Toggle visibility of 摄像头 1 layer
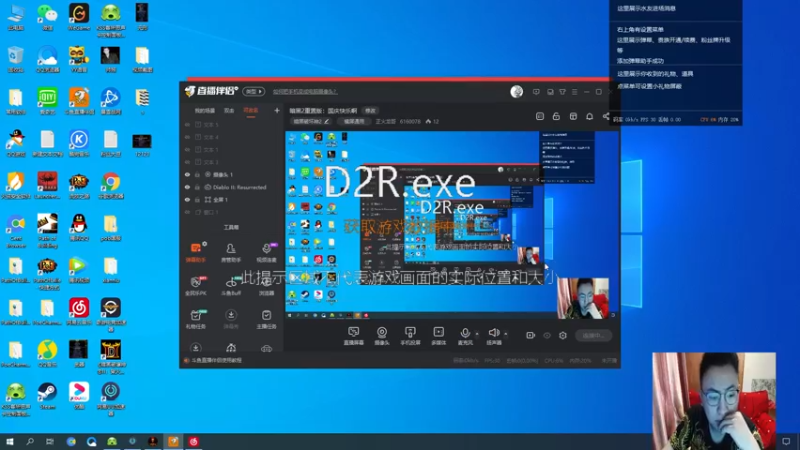The image size is (800, 450). click(x=187, y=174)
